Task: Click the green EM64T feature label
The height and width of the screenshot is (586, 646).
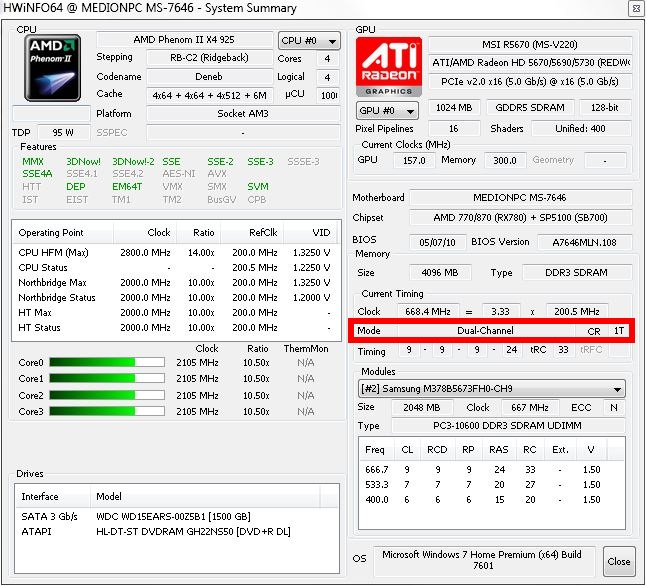Action: click(x=127, y=187)
